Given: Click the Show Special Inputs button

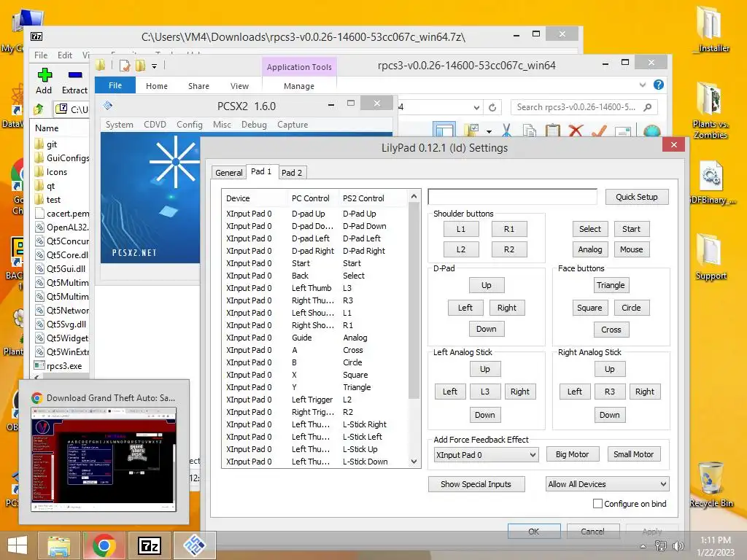Looking at the screenshot, I should pos(476,484).
